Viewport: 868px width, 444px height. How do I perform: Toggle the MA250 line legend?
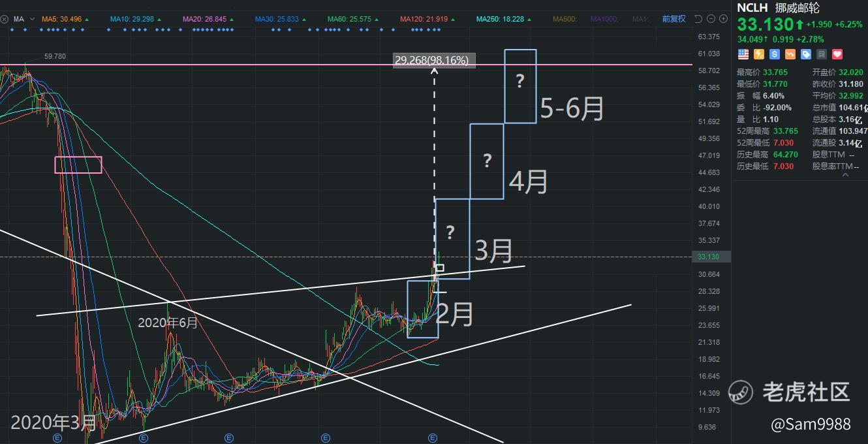[500, 19]
